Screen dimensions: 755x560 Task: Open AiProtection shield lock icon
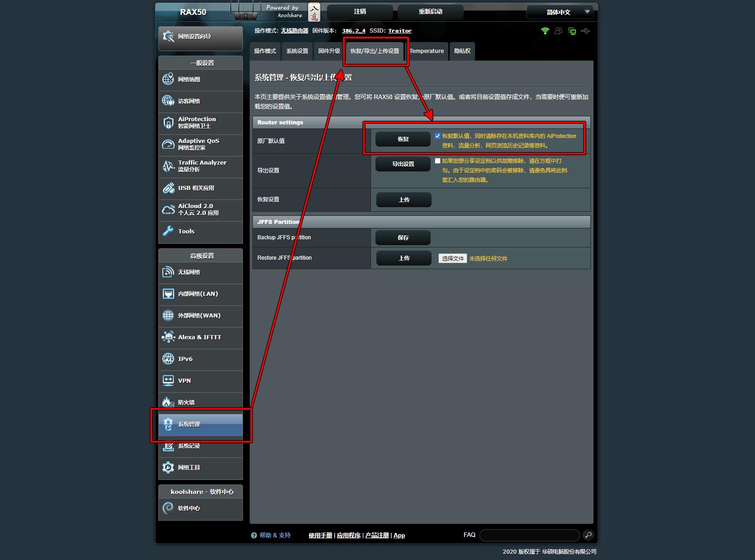[168, 123]
